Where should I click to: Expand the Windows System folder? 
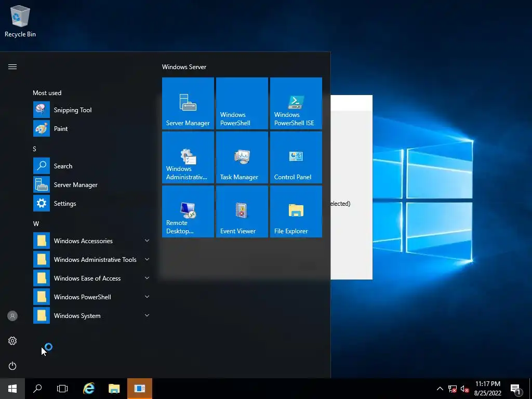[x=91, y=315]
